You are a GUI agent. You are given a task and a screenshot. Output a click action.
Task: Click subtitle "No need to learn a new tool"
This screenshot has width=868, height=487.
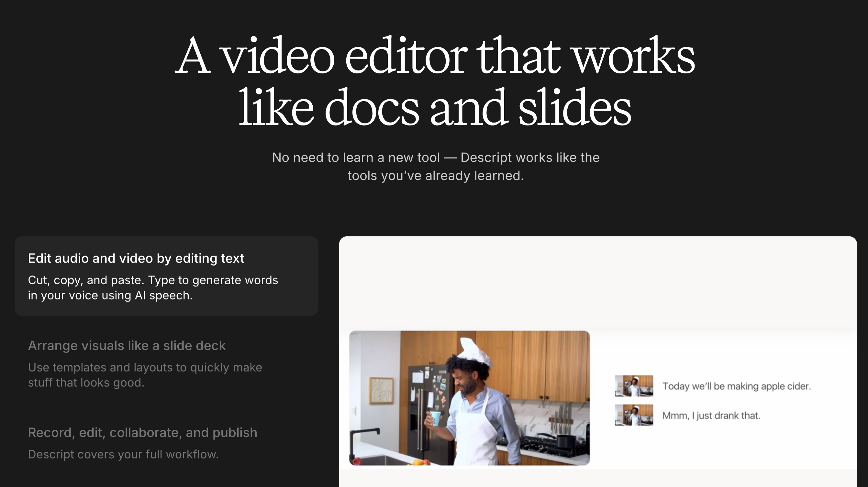click(356, 157)
